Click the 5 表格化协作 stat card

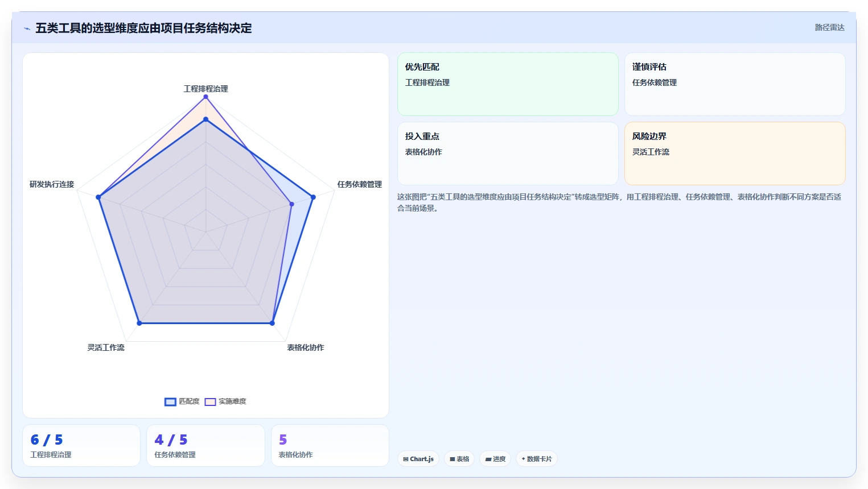tap(330, 446)
